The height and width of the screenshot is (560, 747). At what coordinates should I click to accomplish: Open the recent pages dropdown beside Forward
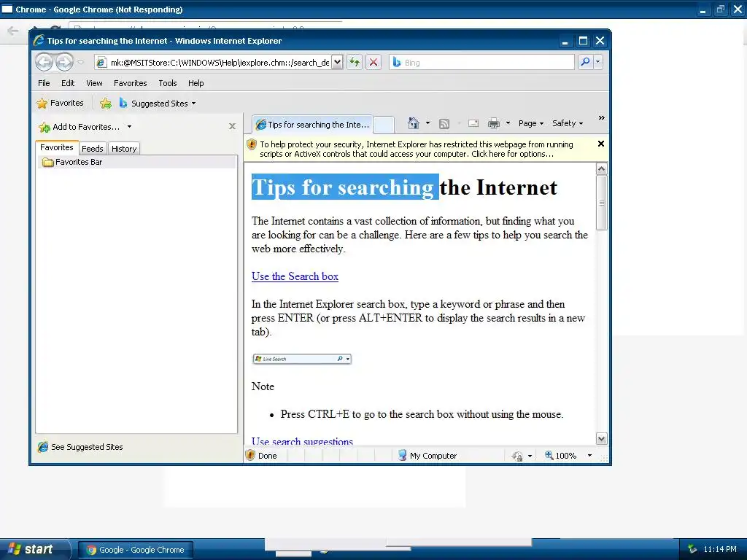[x=80, y=62]
